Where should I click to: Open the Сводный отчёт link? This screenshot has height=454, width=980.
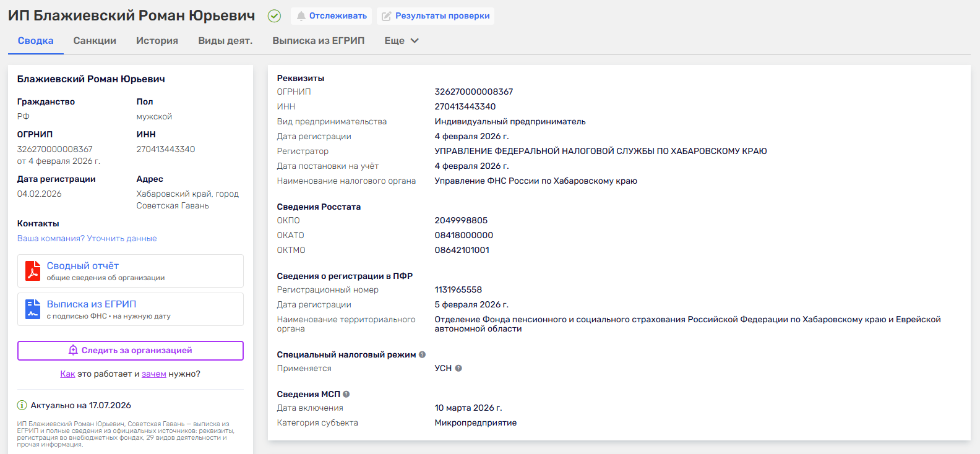tap(83, 266)
